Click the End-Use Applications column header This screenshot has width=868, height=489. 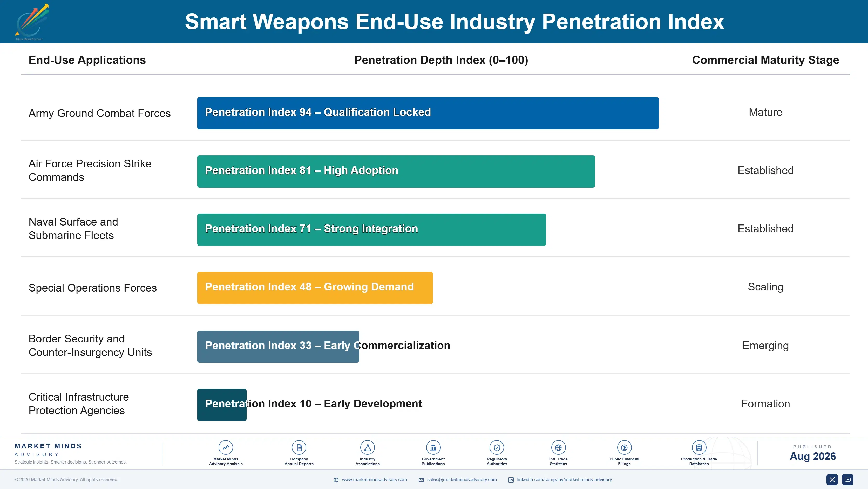tap(87, 60)
